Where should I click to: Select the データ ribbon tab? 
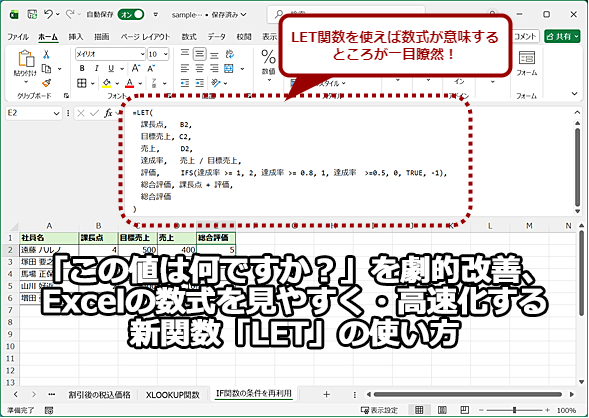(x=217, y=37)
